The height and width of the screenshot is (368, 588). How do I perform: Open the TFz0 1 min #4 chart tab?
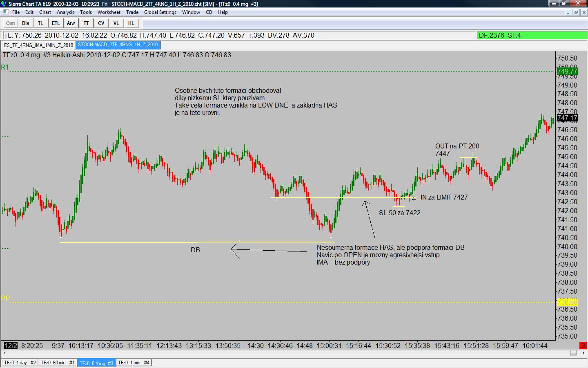pyautogui.click(x=134, y=363)
